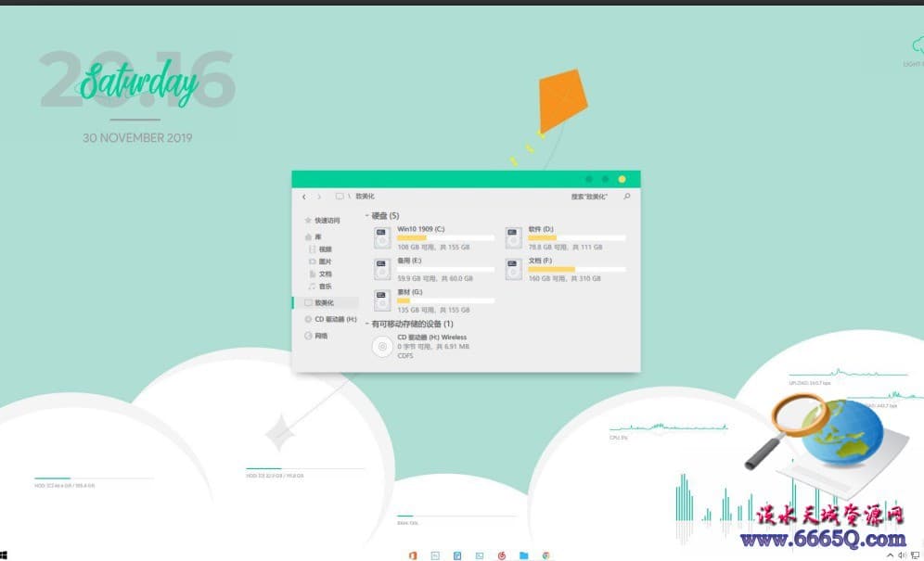Image resolution: width=924 pixels, height=561 pixels.
Task: Select 致美化 in the sidebar
Action: tap(326, 303)
